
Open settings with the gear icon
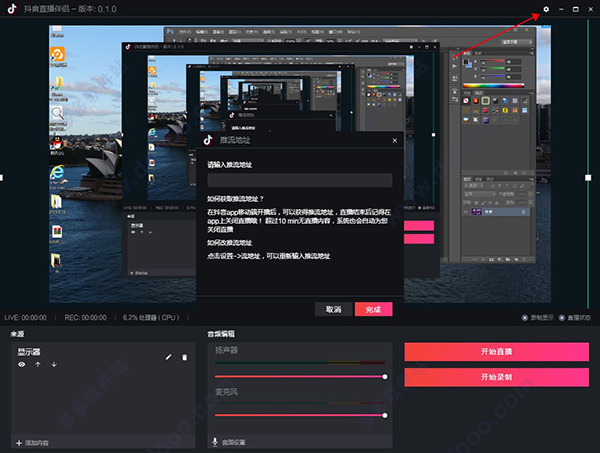coord(546,9)
